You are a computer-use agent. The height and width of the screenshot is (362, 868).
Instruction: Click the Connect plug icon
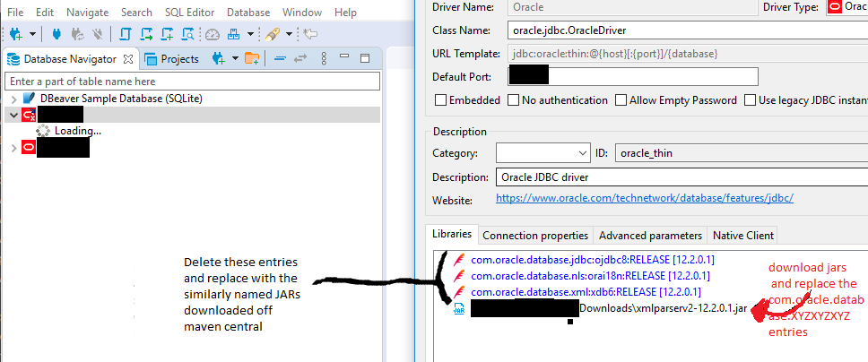pos(56,34)
